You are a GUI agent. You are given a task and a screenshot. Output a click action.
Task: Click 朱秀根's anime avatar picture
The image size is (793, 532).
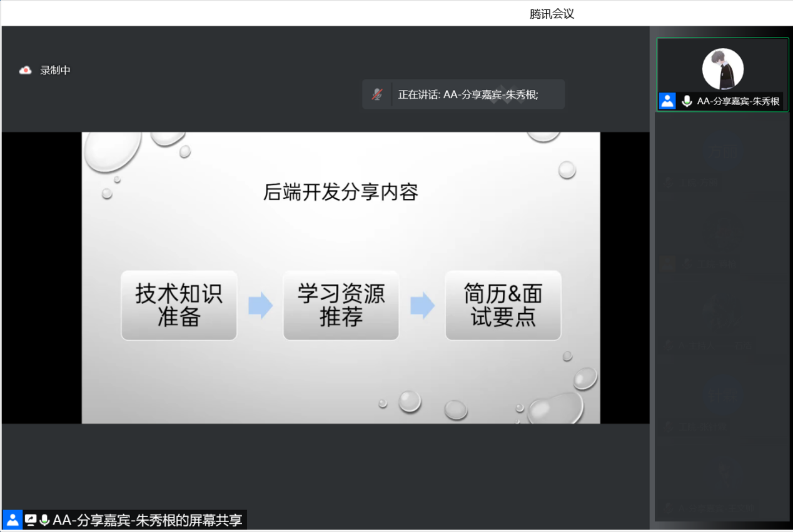[722, 69]
